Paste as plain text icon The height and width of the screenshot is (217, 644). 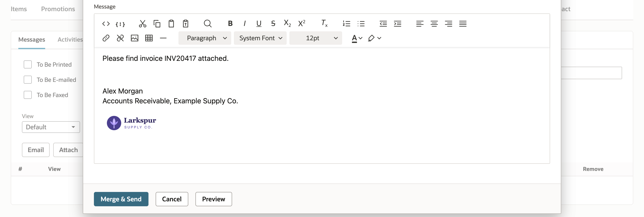click(x=186, y=24)
